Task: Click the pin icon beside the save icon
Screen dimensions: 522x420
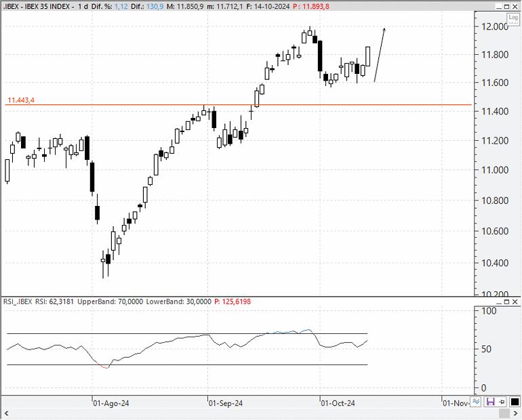Action: (x=502, y=402)
